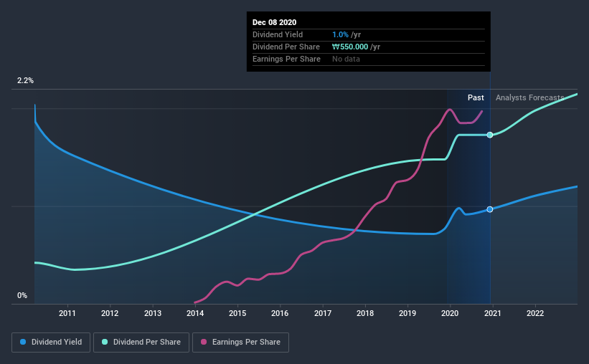The width and height of the screenshot is (589, 364).
Task: Click the Dec 08 2020 tooltip date
Action: point(274,22)
